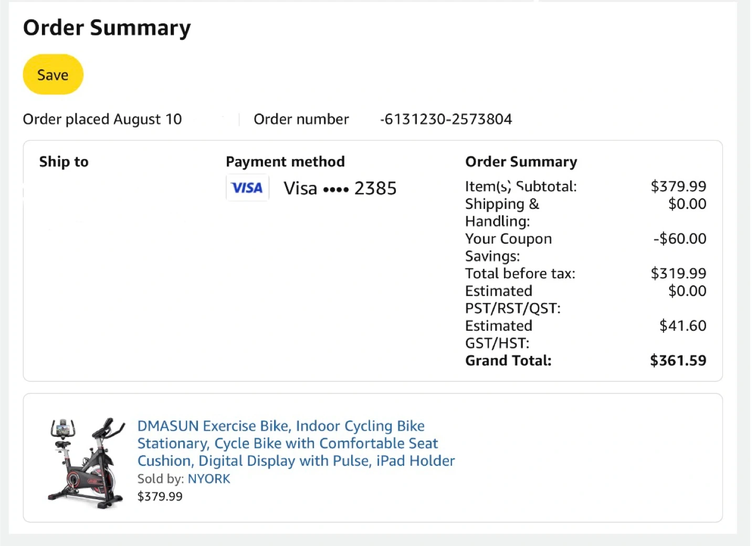Open the DMASUN Exercise Bike product link
The width and height of the screenshot is (756, 546).
point(296,443)
